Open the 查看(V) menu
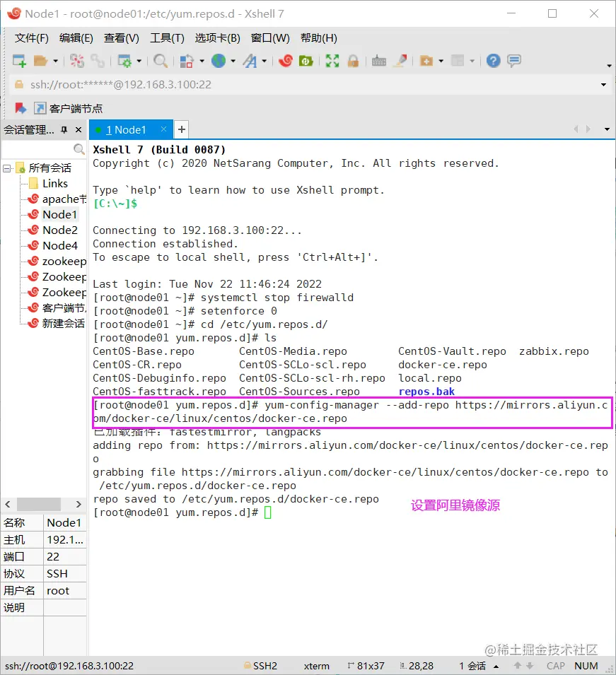The image size is (616, 675). click(122, 38)
